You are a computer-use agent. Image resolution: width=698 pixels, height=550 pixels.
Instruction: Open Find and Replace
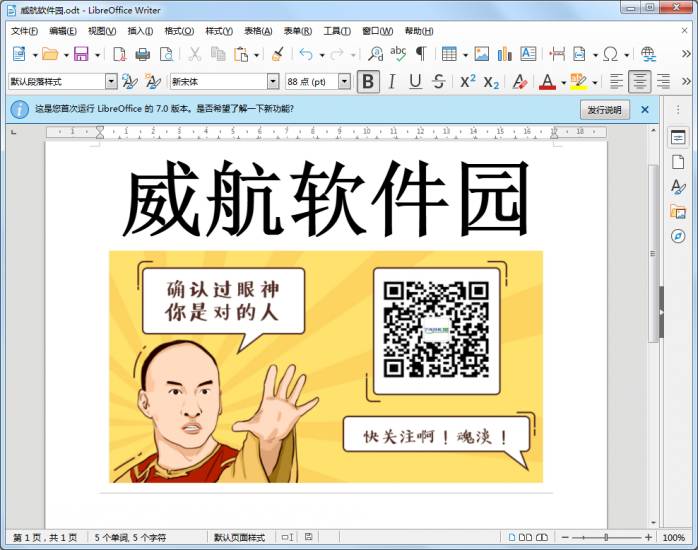click(x=375, y=54)
